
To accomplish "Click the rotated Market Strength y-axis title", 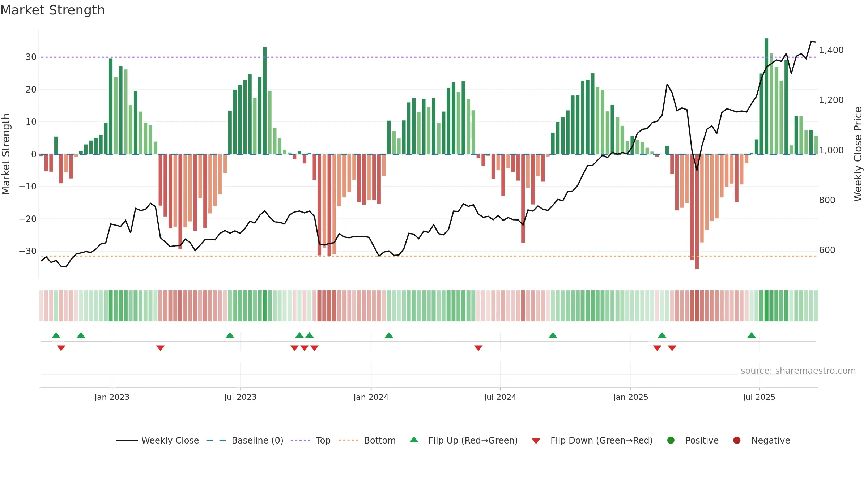I will pyautogui.click(x=6, y=154).
